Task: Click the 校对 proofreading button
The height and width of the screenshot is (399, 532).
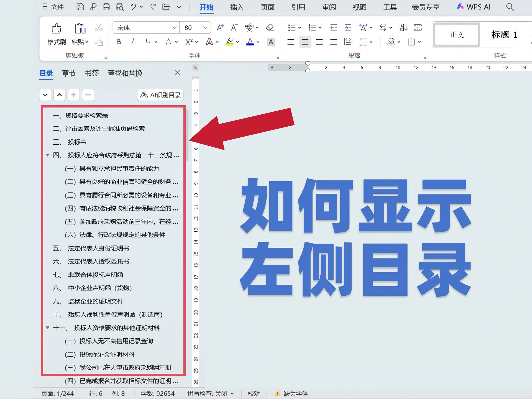Action: [254, 393]
